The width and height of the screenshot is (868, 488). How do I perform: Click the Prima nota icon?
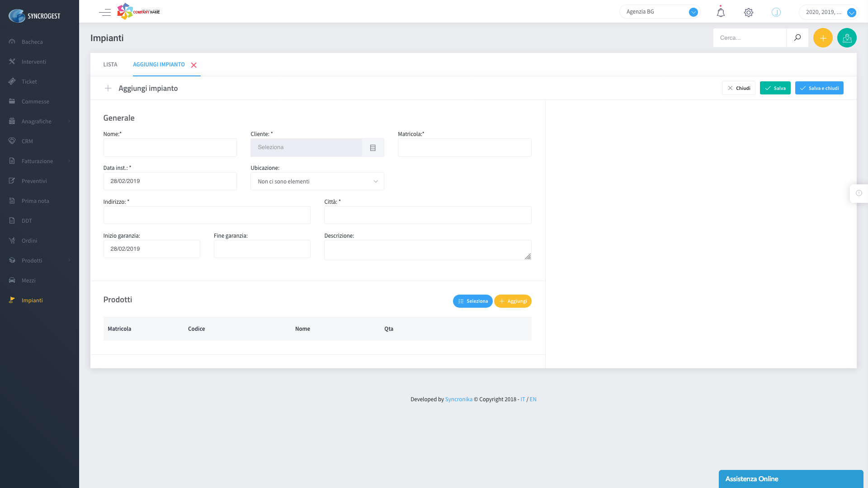pyautogui.click(x=12, y=201)
